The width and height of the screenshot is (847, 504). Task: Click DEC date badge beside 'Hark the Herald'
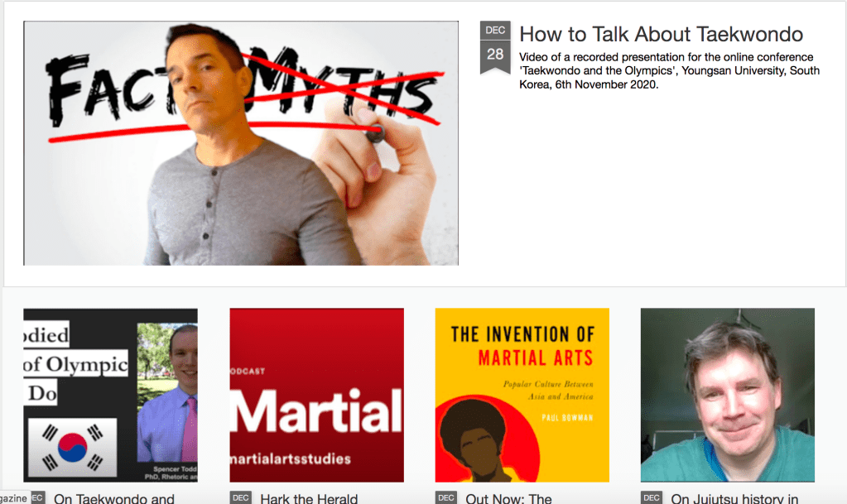coord(240,498)
